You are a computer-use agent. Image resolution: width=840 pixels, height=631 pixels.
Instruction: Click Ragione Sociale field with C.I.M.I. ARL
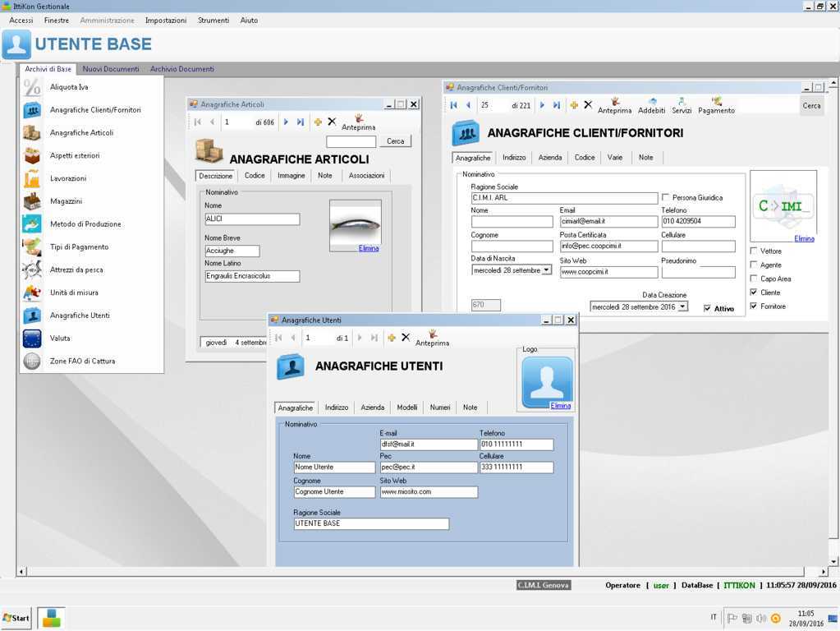(x=564, y=198)
